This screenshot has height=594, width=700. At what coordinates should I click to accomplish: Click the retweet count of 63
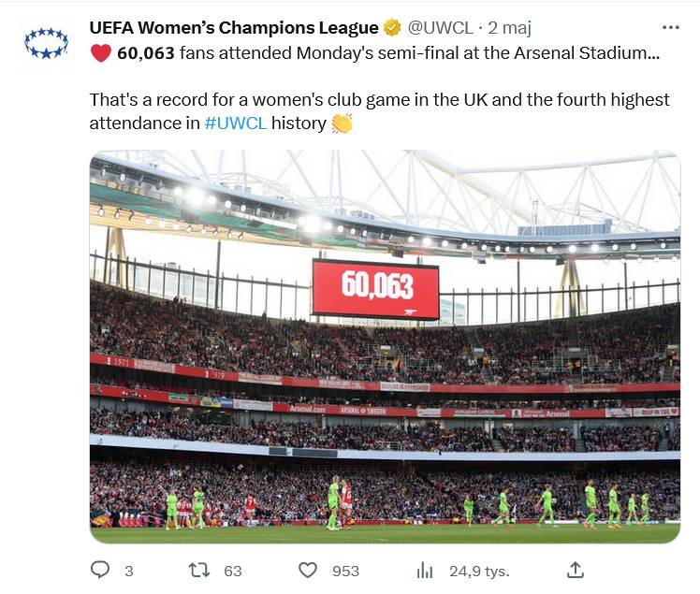[233, 571]
